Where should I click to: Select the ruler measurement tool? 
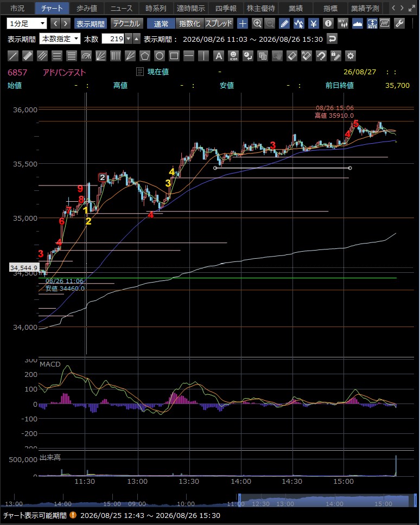click(28, 56)
